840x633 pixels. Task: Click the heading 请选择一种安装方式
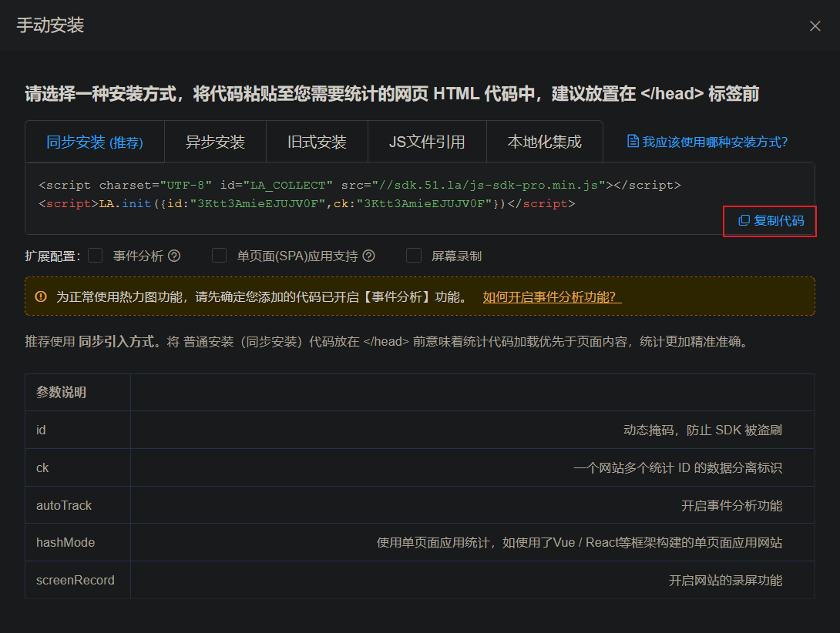(391, 94)
